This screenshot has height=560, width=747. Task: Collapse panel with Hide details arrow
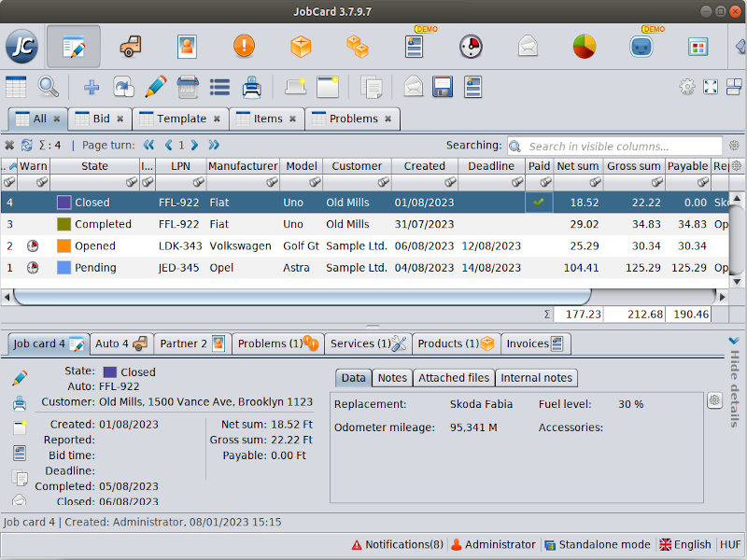pos(734,342)
